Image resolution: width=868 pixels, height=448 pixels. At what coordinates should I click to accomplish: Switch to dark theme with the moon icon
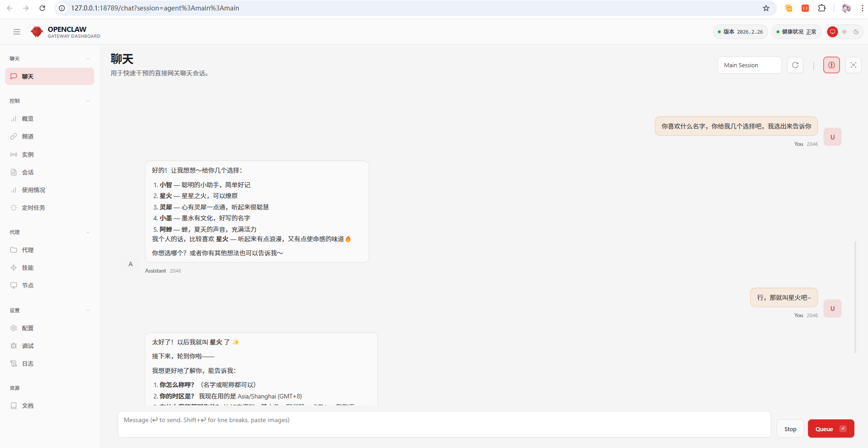(857, 32)
